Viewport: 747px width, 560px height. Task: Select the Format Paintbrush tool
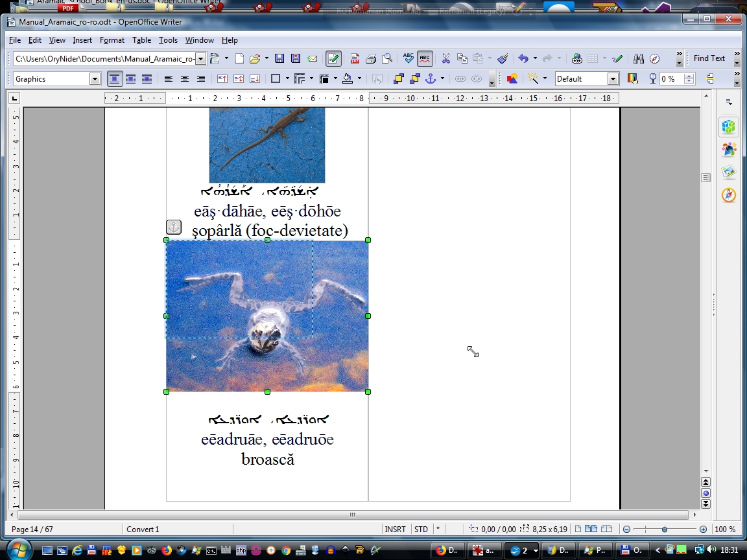pyautogui.click(x=503, y=59)
